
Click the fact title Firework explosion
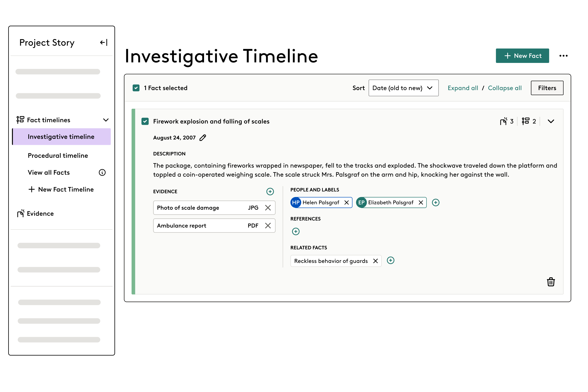211,122
